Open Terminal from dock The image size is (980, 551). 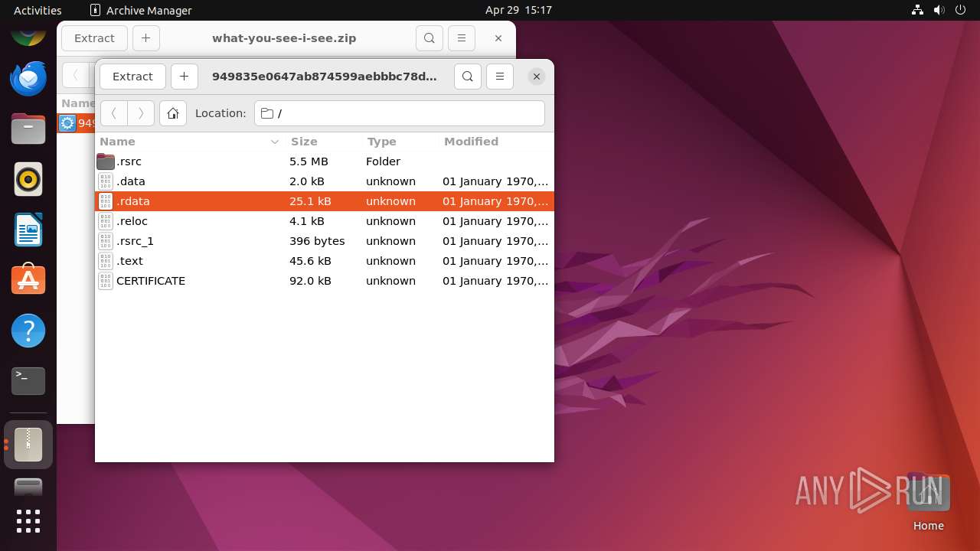28,381
